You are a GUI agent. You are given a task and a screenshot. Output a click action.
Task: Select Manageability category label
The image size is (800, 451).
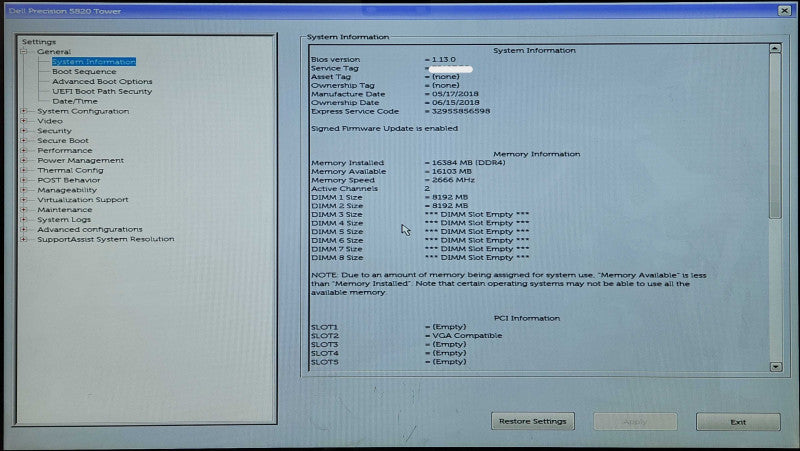pyautogui.click(x=67, y=190)
